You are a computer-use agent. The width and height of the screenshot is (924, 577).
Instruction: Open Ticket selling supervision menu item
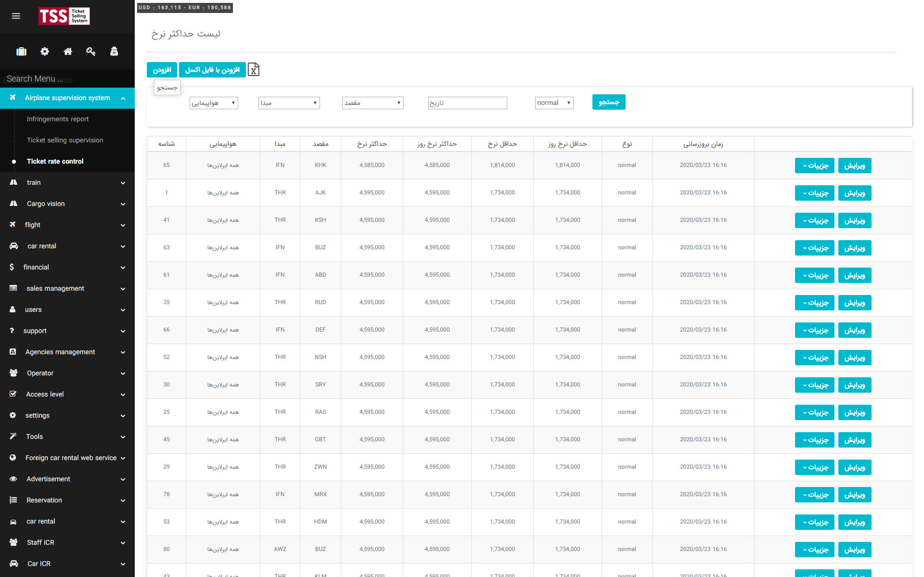(x=65, y=140)
